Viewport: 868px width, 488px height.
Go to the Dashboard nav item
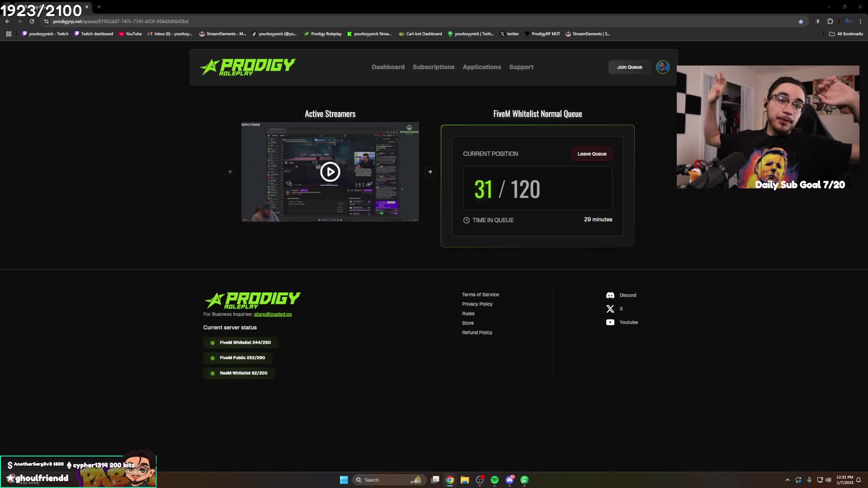(x=388, y=67)
